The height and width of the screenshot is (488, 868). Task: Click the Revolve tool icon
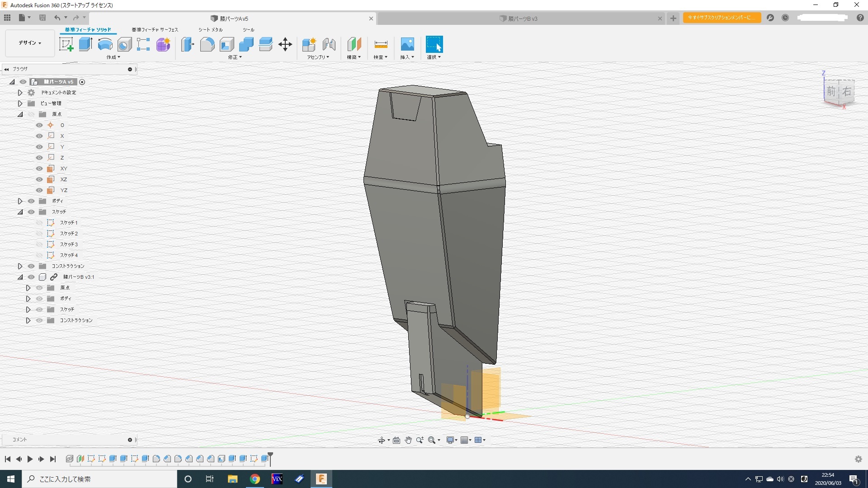pos(105,44)
